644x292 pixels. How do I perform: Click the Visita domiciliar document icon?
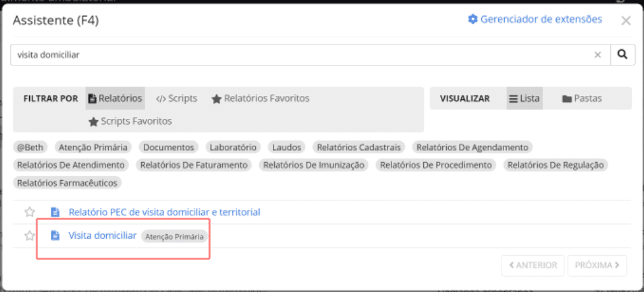coord(55,235)
